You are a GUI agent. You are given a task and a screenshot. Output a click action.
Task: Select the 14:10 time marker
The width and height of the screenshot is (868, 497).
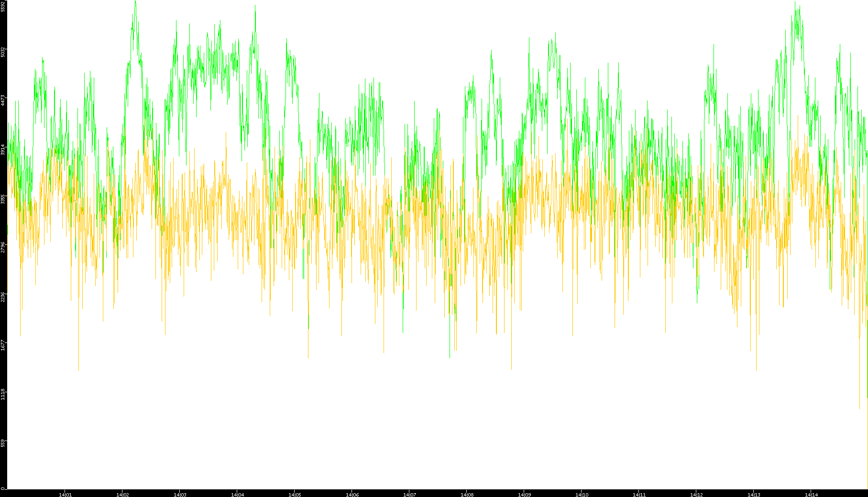pos(582,494)
